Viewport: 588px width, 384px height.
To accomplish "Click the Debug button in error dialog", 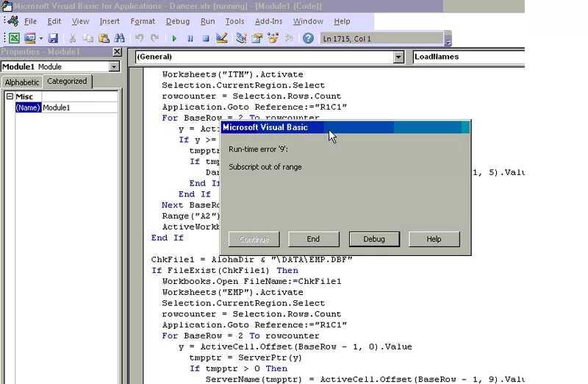I will click(x=374, y=239).
